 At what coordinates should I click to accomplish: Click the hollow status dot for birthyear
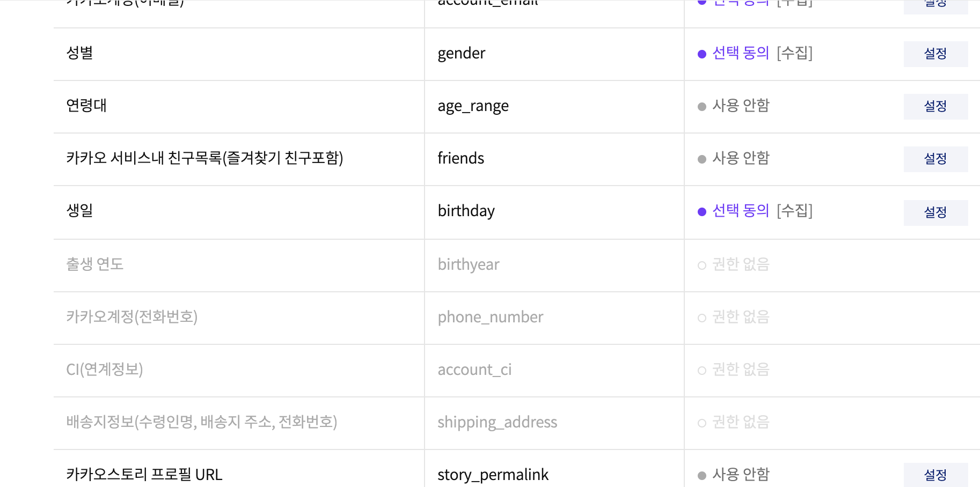[700, 264]
